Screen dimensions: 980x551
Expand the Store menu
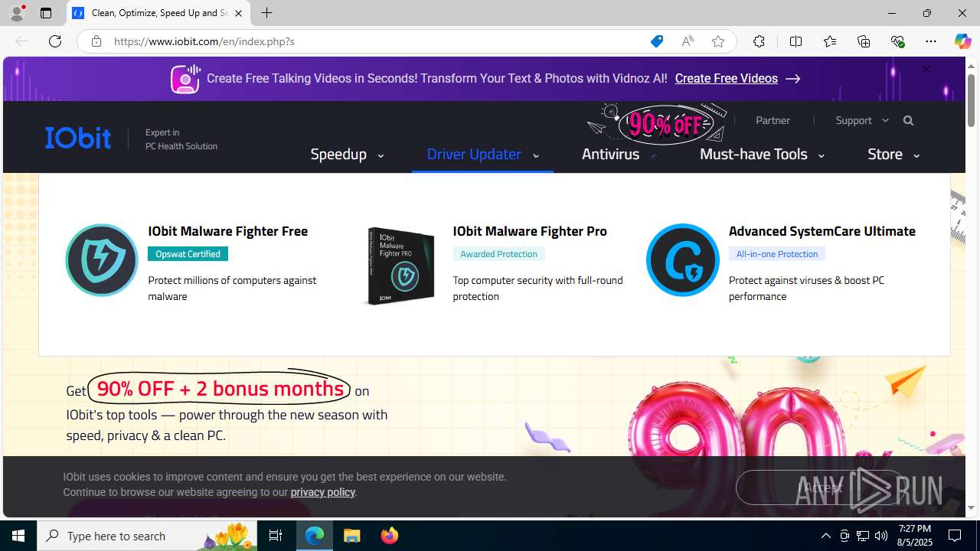click(x=893, y=154)
